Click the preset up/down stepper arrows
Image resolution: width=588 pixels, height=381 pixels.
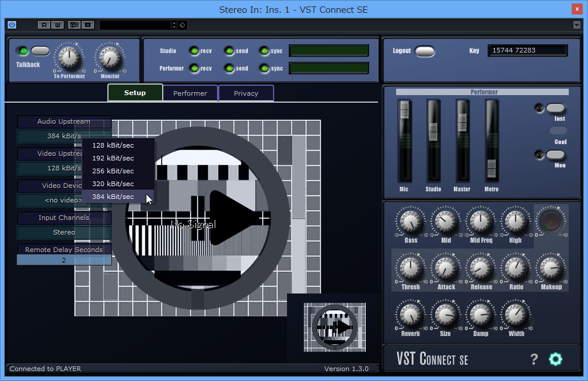click(174, 25)
